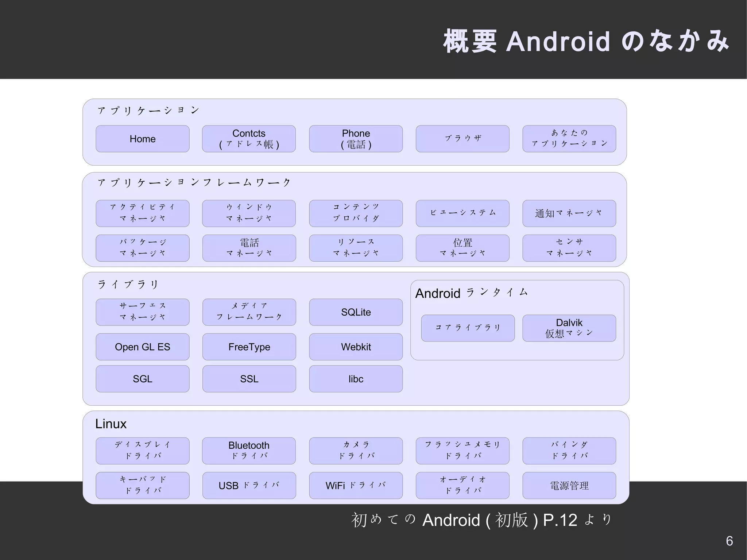Viewport: 747px width, 560px height.
Task: Select アプリケーションフレームワーク heading
Action: (194, 182)
